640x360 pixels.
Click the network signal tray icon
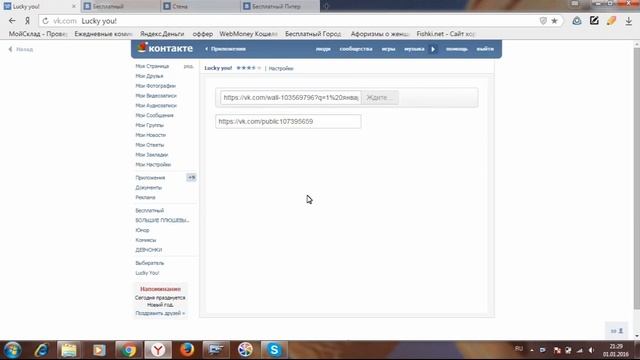tap(580, 350)
